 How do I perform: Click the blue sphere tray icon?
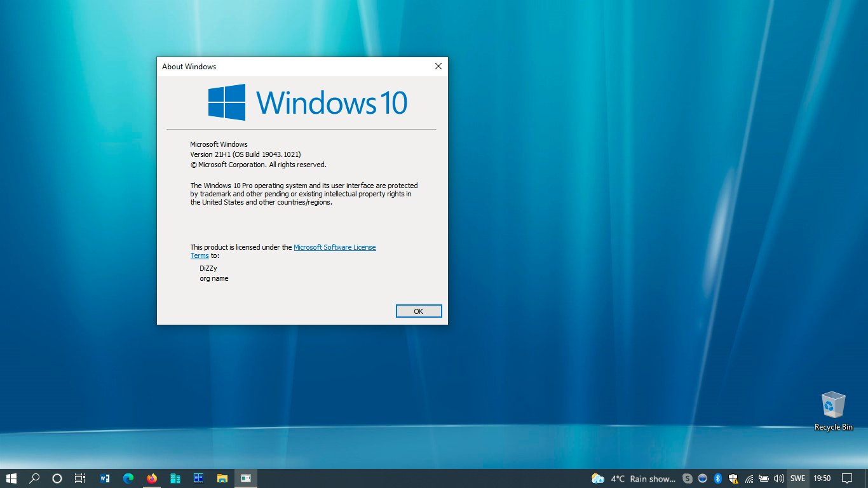click(703, 478)
